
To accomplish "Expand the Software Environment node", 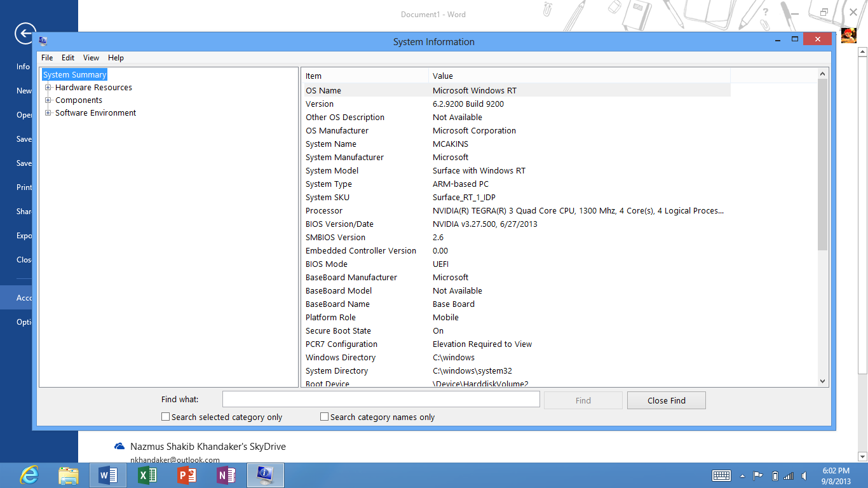I will (x=48, y=112).
